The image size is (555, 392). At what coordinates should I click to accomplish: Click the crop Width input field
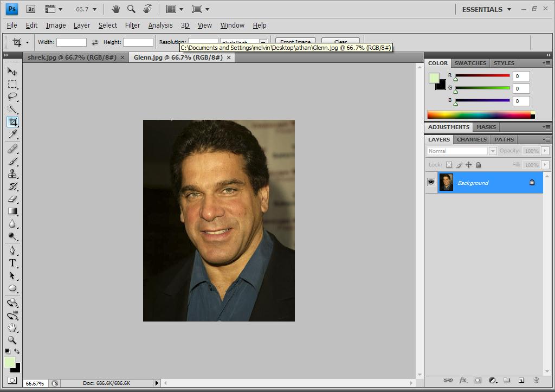pos(72,42)
